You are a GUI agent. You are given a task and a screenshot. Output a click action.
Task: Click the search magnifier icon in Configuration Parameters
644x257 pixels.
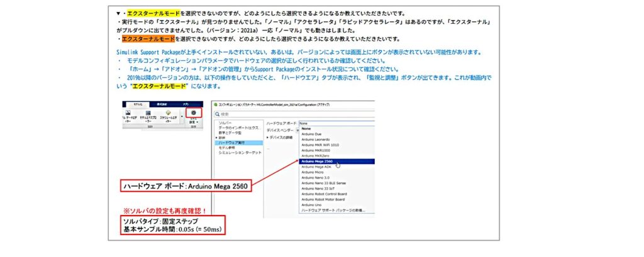(x=218, y=114)
